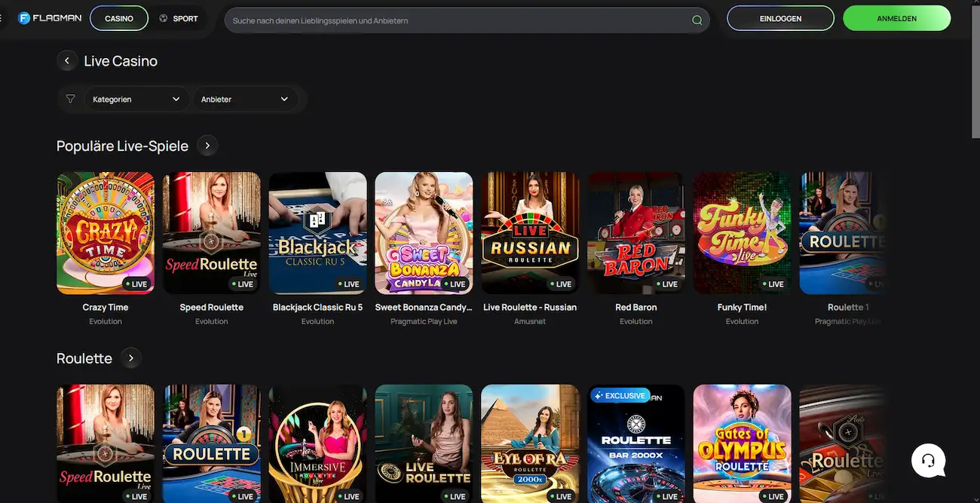
Task: Click the Populäre Live-Spiele heading
Action: 122,146
